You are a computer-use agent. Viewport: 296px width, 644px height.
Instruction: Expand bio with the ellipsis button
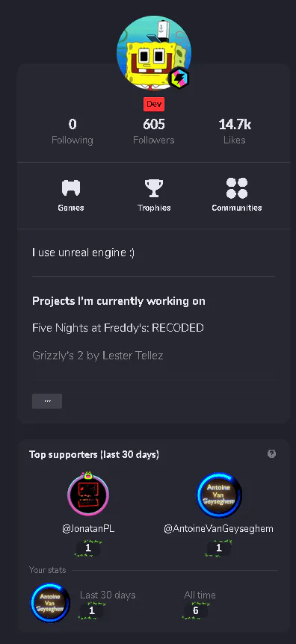(47, 401)
